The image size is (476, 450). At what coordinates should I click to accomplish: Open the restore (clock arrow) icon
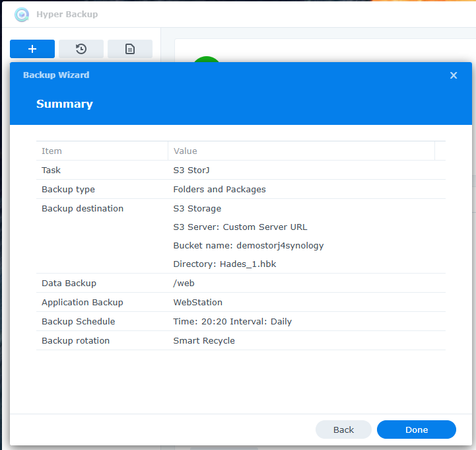coord(81,49)
